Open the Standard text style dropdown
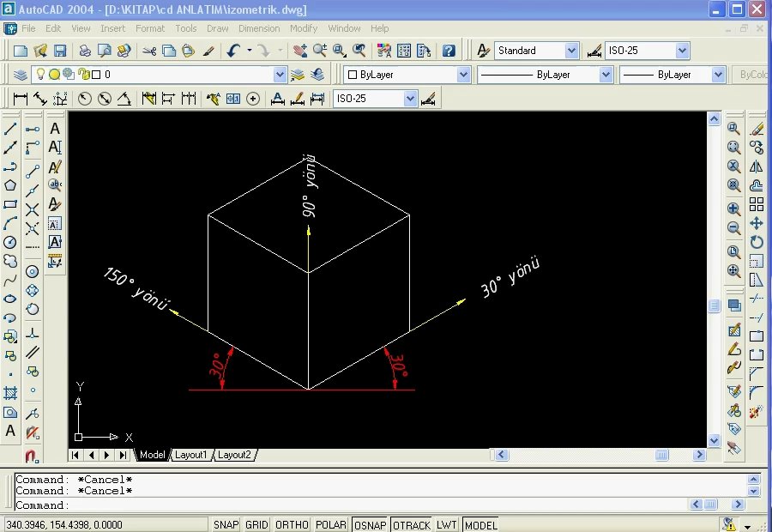This screenshot has height=532, width=772. (571, 51)
